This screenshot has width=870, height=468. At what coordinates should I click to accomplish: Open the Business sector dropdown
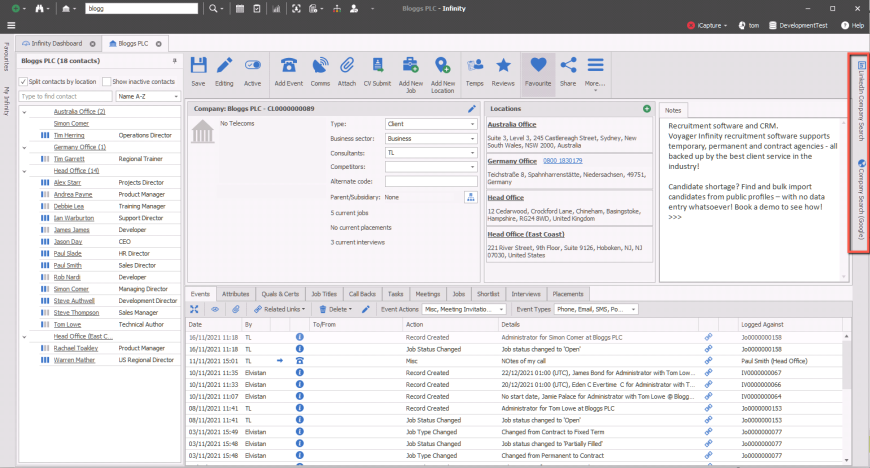[431, 139]
